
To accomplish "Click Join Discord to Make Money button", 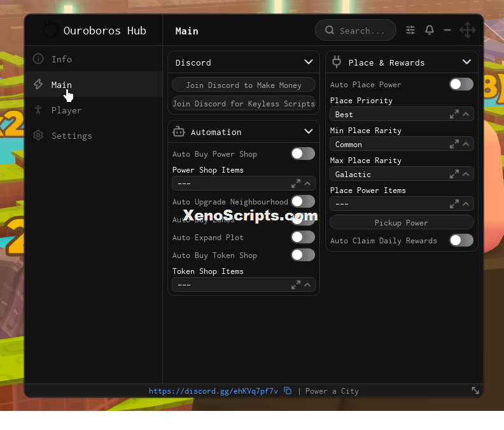I will tap(244, 85).
